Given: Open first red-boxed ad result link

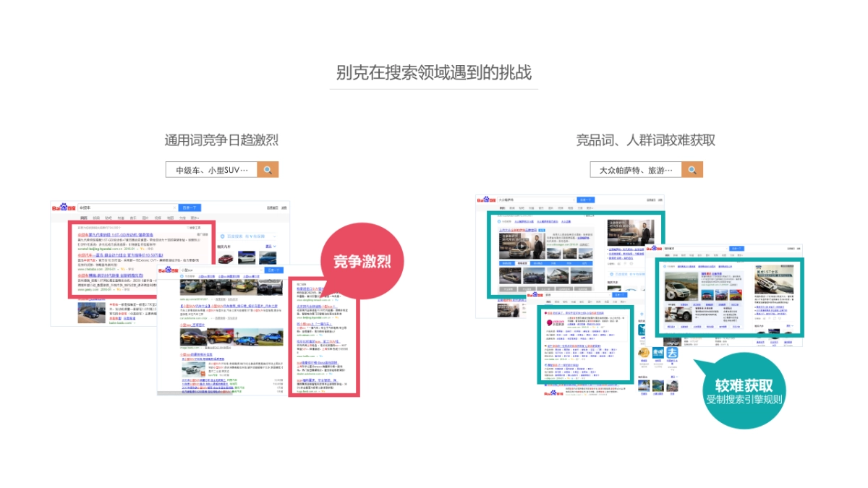Looking at the screenshot, I should coord(116,235).
